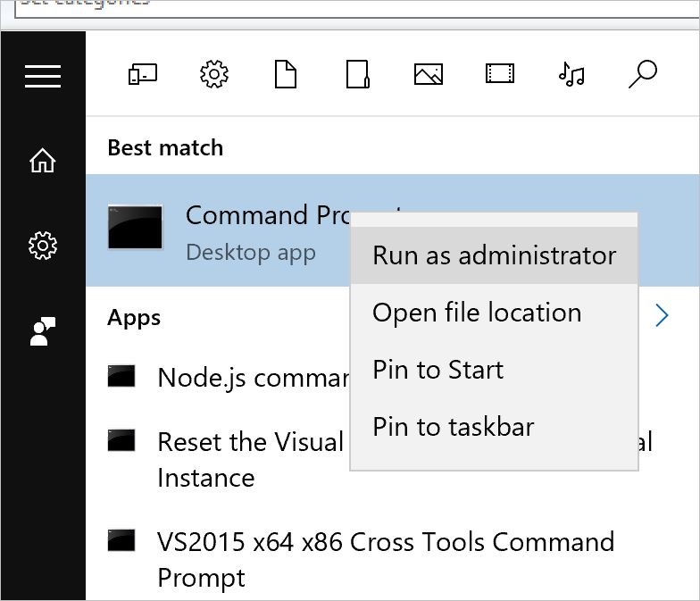Go to Home in the left sidebar
This screenshot has height=601, width=700.
coord(42,161)
